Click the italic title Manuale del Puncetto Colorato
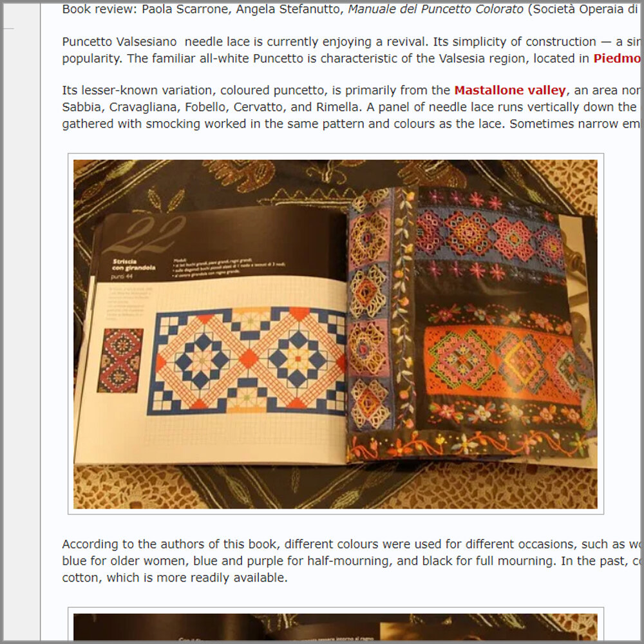Screen dimensions: 644x644 pos(436,9)
